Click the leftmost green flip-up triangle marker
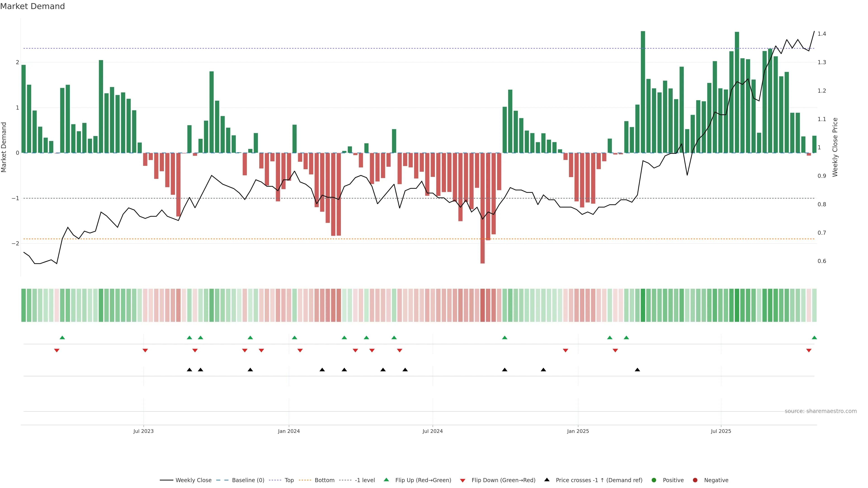The height and width of the screenshot is (488, 868). [x=62, y=338]
